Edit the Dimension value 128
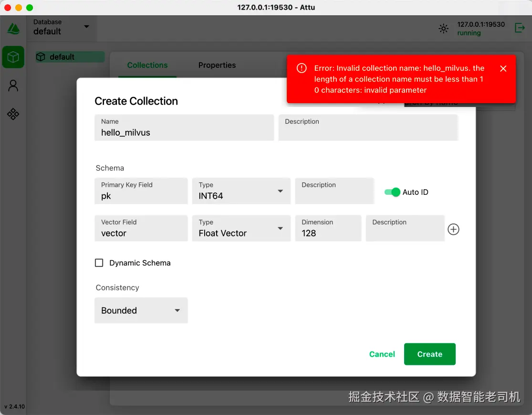Screen dimensions: 532x415 point(328,228)
